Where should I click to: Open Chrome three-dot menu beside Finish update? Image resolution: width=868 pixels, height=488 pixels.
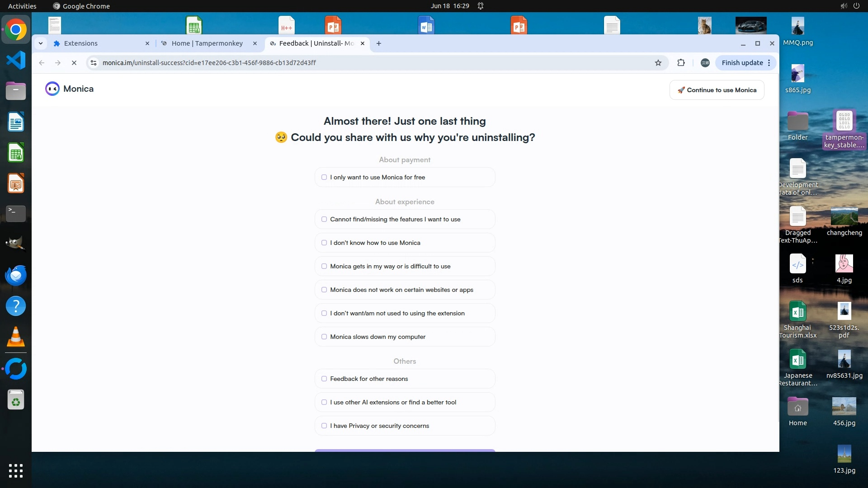tap(769, 63)
